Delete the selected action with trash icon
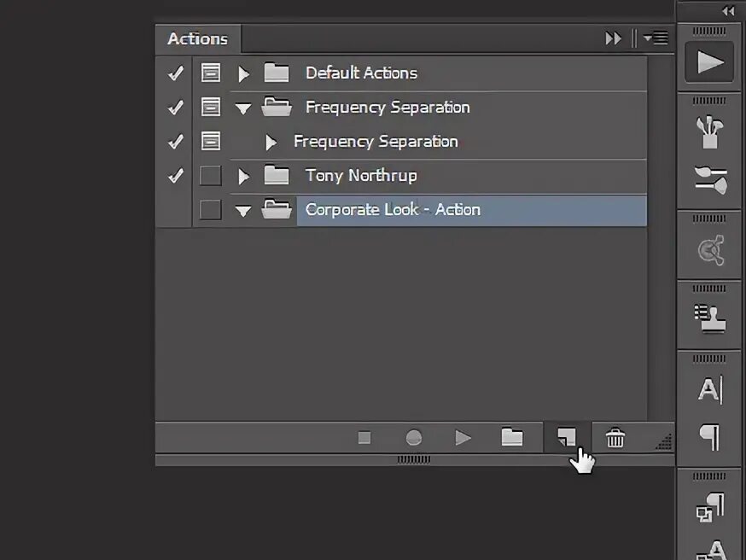746x560 pixels. 615,437
